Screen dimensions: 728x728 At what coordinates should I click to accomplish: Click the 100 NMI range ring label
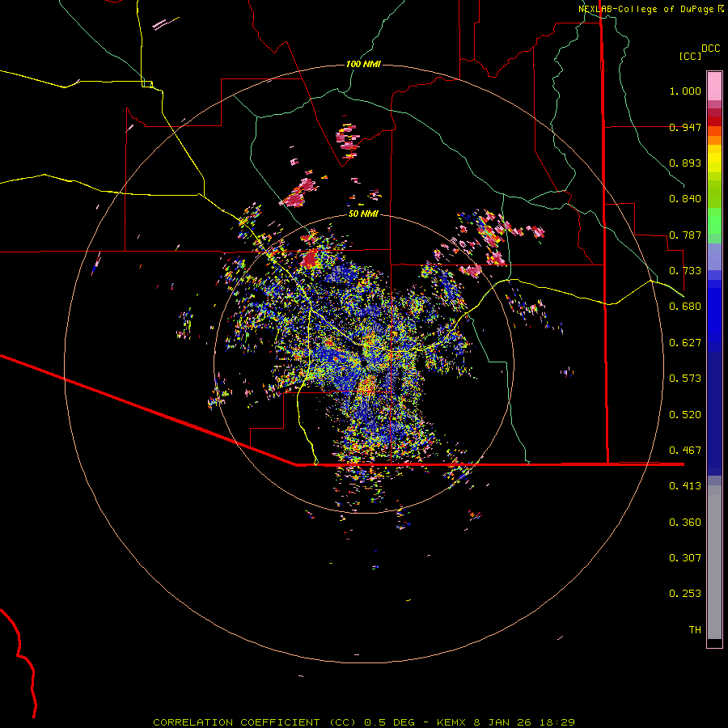(x=363, y=64)
